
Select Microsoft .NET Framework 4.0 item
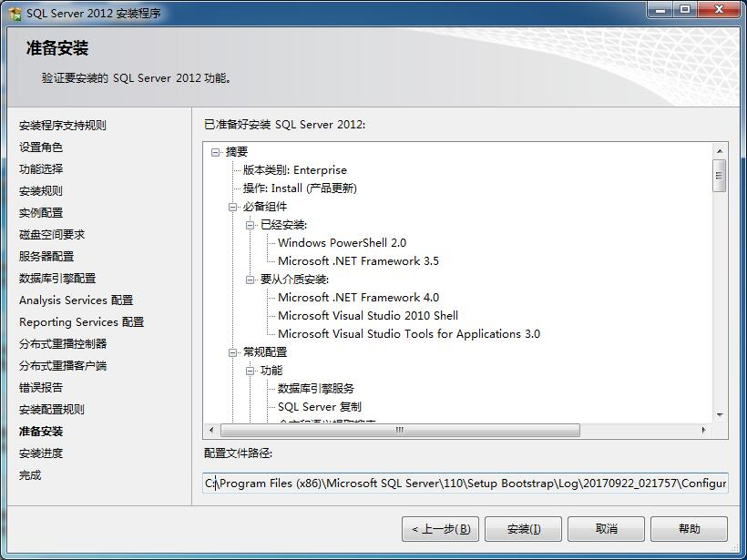tap(358, 298)
